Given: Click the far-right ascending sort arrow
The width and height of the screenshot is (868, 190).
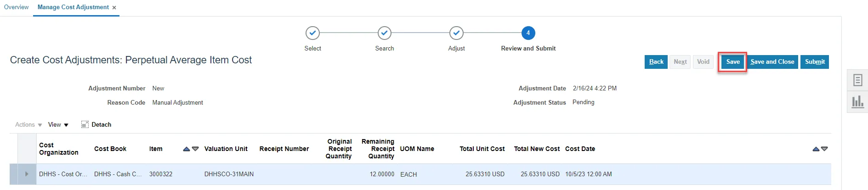Looking at the screenshot, I should [816, 149].
